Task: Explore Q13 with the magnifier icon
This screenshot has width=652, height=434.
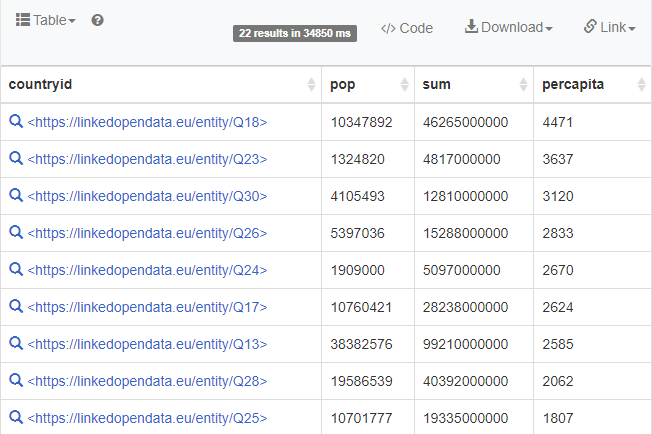Action: point(16,344)
